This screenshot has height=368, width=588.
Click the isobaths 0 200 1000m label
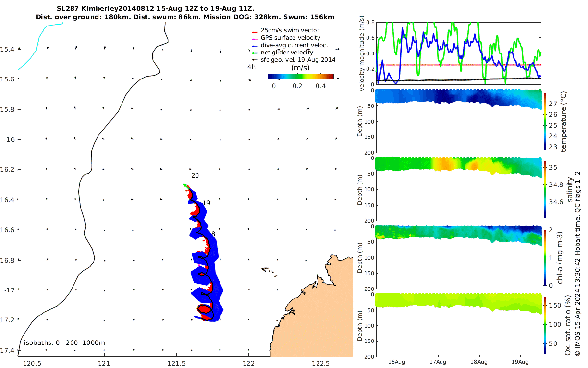tap(65, 343)
